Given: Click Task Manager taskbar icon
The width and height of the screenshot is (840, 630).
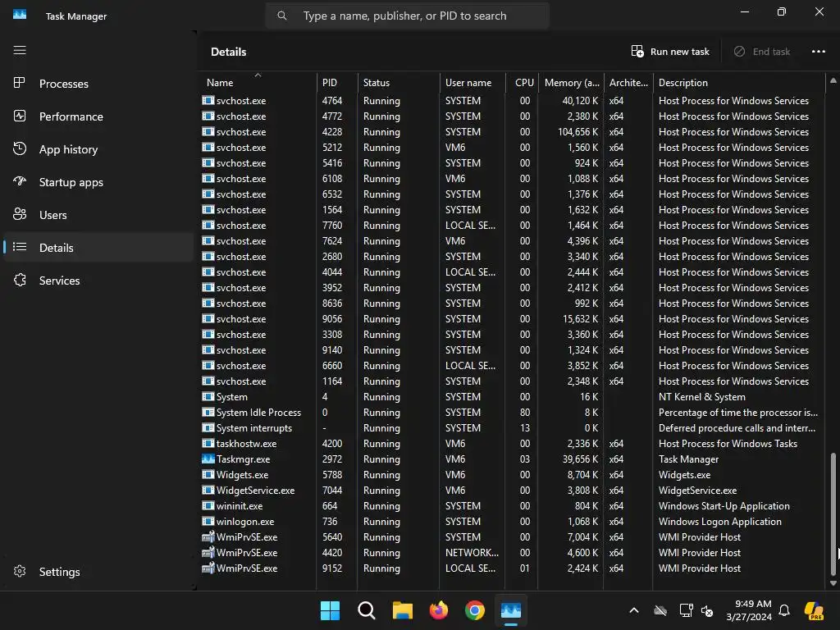Looking at the screenshot, I should pyautogui.click(x=511, y=610).
